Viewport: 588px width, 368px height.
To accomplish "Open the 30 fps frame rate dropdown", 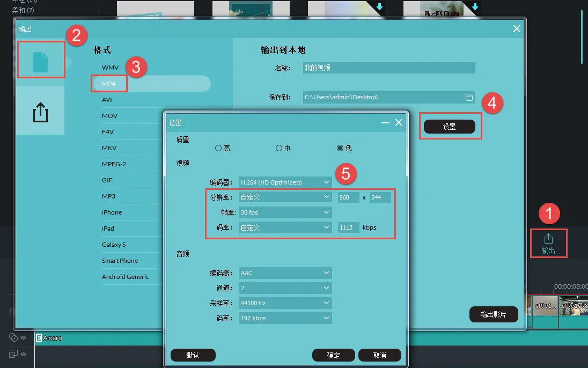I will pyautogui.click(x=285, y=212).
